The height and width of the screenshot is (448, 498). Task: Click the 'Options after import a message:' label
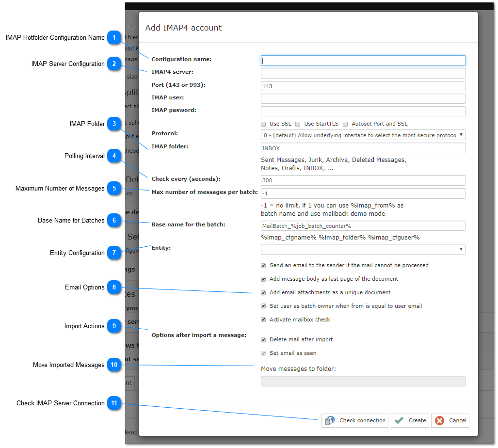pos(199,336)
